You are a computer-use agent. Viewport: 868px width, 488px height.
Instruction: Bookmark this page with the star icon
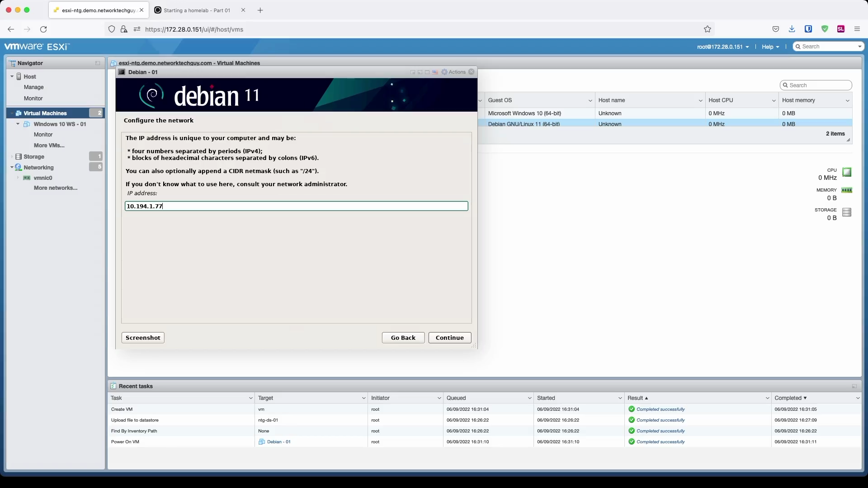708,29
